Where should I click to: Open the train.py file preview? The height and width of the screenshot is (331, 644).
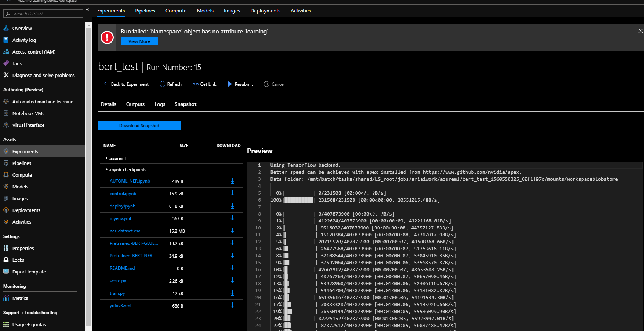pyautogui.click(x=117, y=293)
